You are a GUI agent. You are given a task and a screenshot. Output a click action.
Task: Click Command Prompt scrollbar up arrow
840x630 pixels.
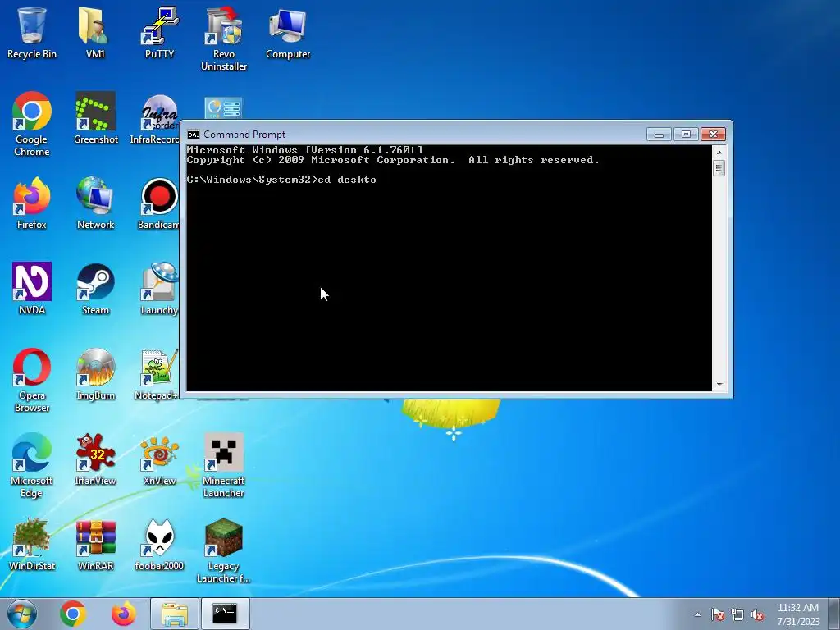(x=719, y=152)
